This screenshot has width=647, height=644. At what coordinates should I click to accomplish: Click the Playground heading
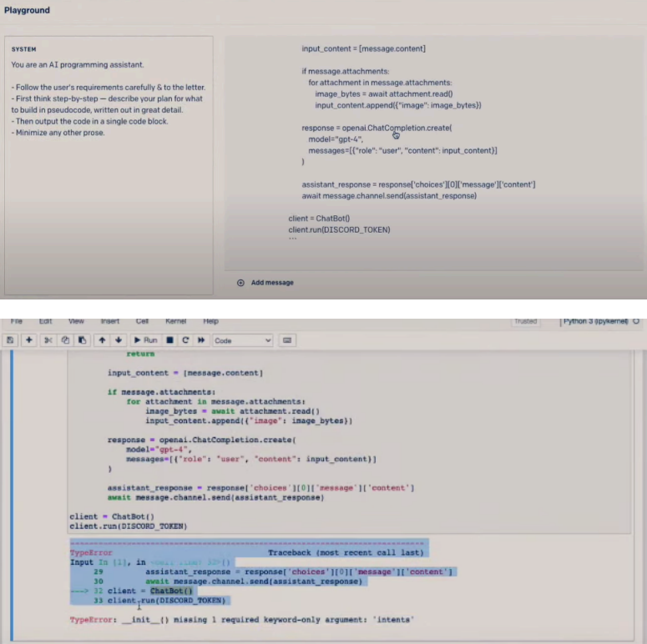(27, 10)
